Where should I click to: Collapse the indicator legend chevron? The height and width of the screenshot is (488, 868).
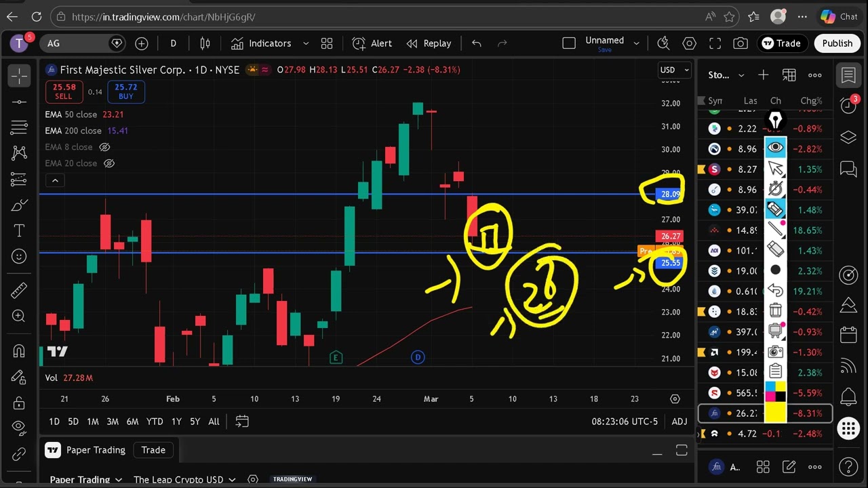point(55,180)
